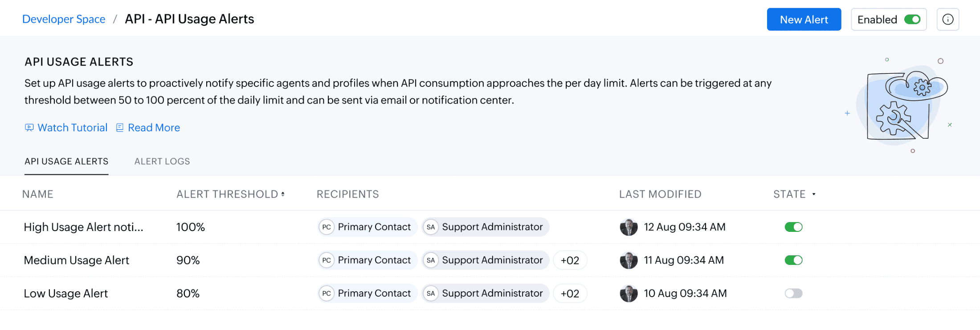Enable the Low Usage Alert toggle
The width and height of the screenshot is (980, 330).
coord(793,293)
